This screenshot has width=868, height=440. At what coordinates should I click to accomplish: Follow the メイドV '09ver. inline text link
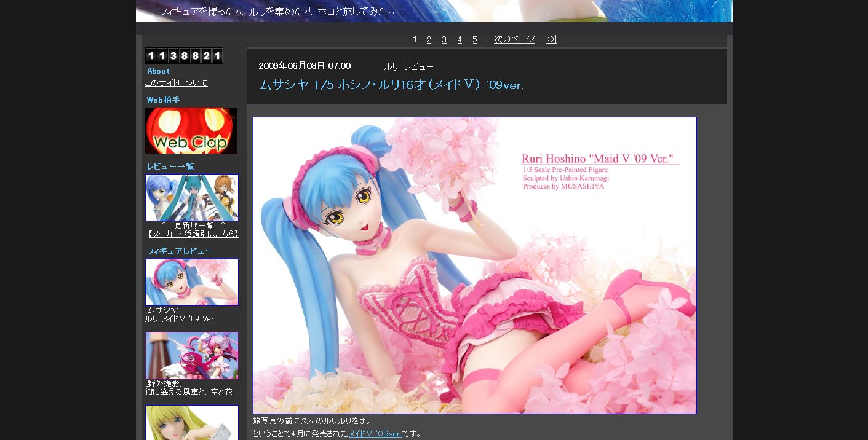tap(375, 434)
